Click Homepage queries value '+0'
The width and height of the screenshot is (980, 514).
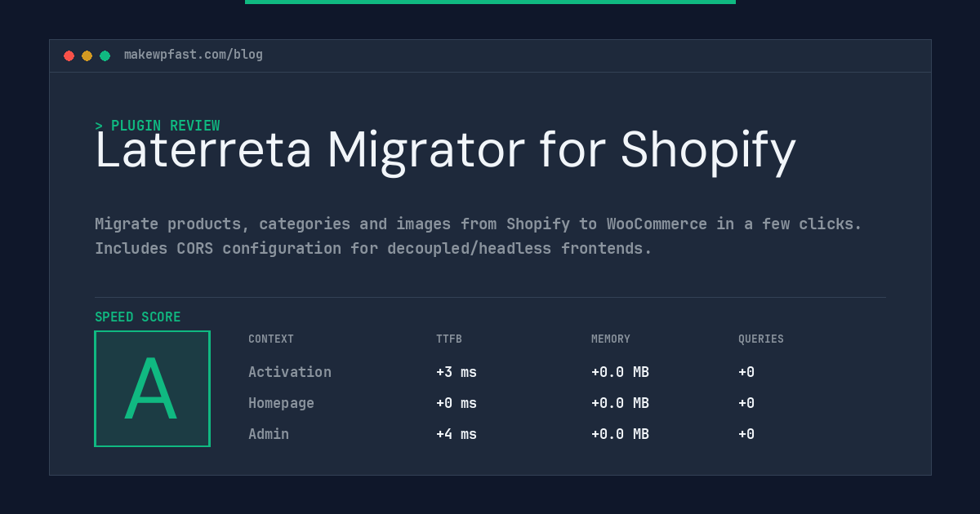coord(746,403)
